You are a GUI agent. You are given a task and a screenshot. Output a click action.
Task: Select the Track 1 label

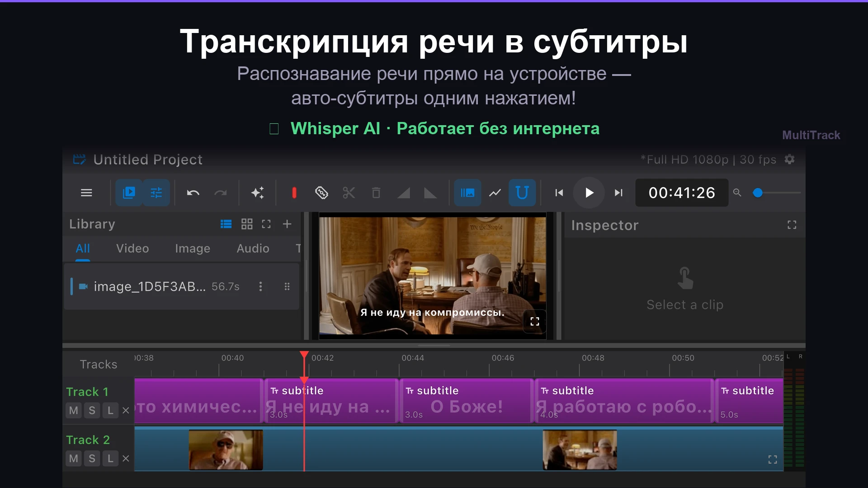87,392
